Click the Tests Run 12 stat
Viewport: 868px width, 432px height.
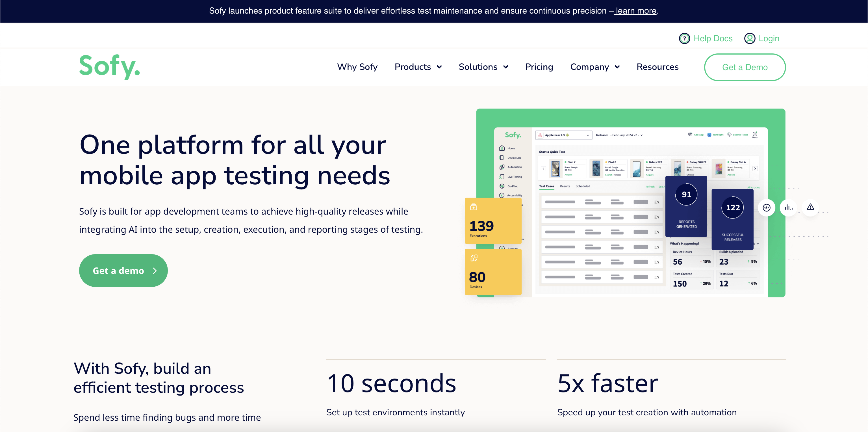coord(738,280)
